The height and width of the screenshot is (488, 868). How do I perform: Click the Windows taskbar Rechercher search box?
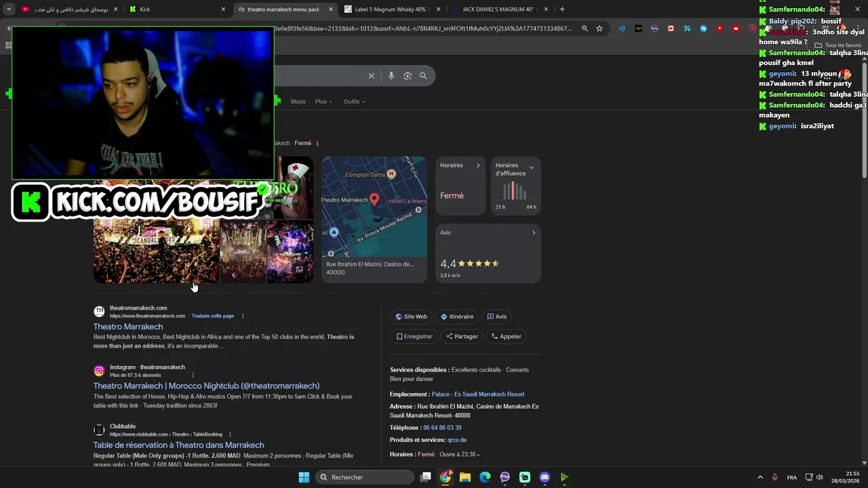tap(365, 477)
